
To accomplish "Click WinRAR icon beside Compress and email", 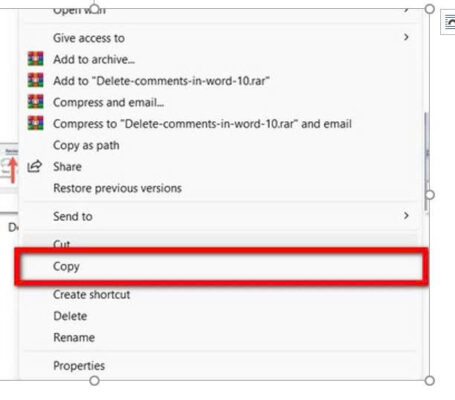I will pyautogui.click(x=35, y=102).
